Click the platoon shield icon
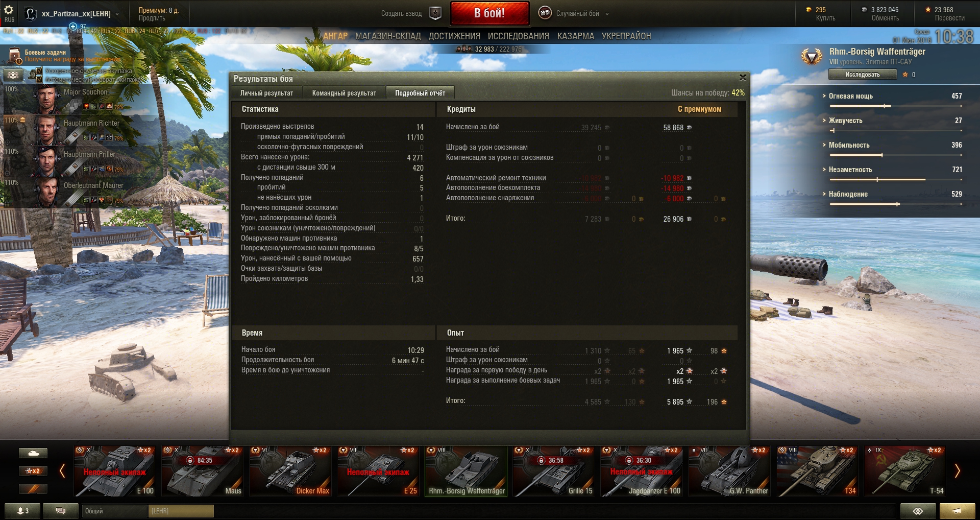This screenshot has height=520, width=980. [x=435, y=13]
